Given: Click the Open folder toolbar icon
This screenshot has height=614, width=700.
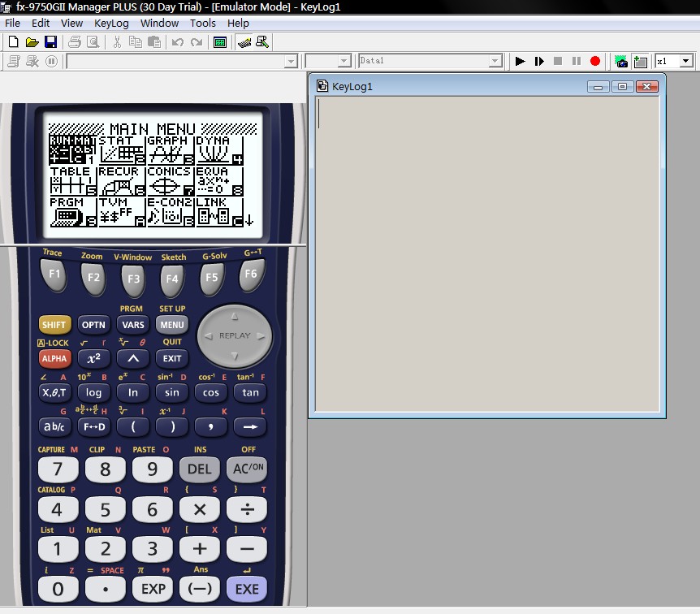Looking at the screenshot, I should 32,42.
